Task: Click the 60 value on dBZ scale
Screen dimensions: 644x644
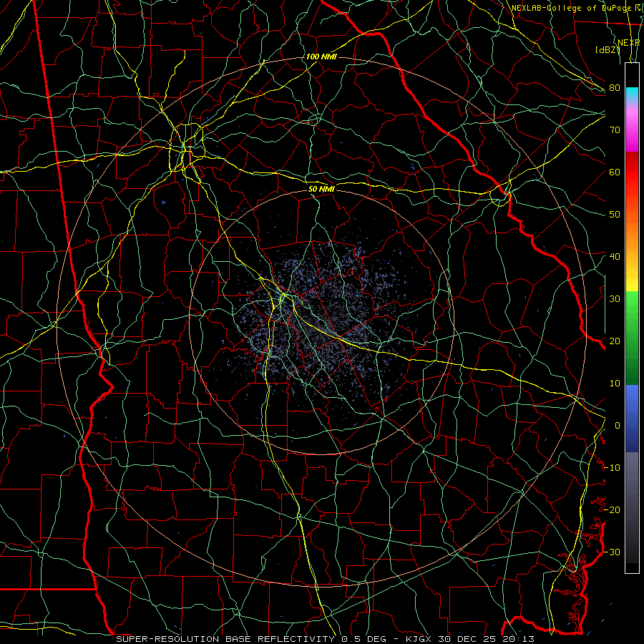Action: (x=615, y=172)
